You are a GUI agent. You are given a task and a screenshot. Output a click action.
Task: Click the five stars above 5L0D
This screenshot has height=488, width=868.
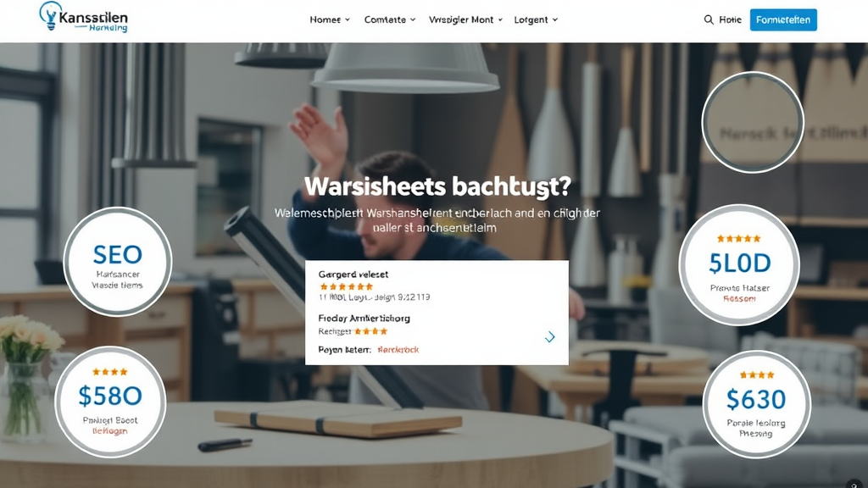pyautogui.click(x=739, y=238)
